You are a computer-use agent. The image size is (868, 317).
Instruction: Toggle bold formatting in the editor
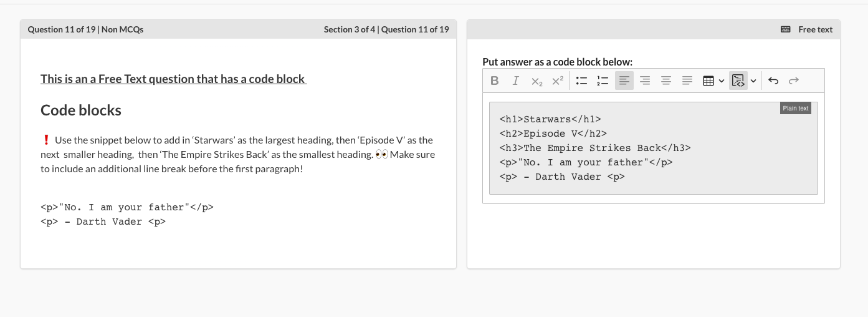click(x=495, y=80)
